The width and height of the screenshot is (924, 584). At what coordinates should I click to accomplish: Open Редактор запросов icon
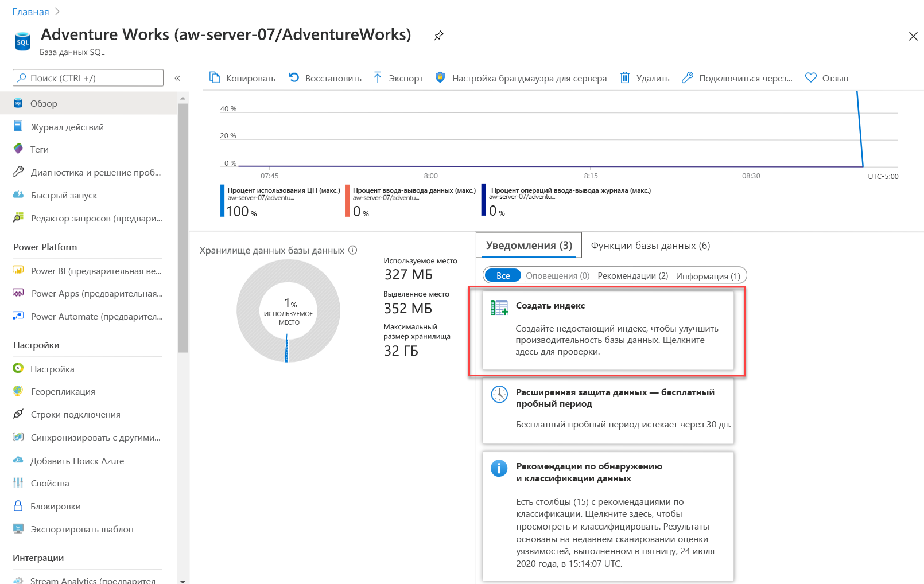(18, 217)
